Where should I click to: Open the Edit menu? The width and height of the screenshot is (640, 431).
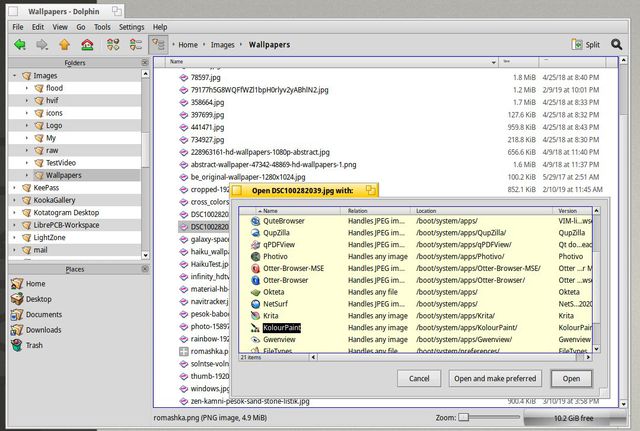point(38,27)
